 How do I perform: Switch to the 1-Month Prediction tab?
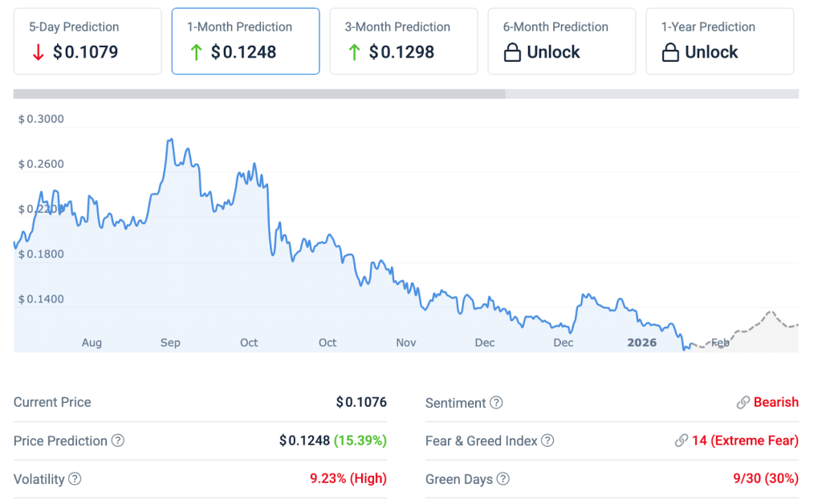click(x=246, y=41)
